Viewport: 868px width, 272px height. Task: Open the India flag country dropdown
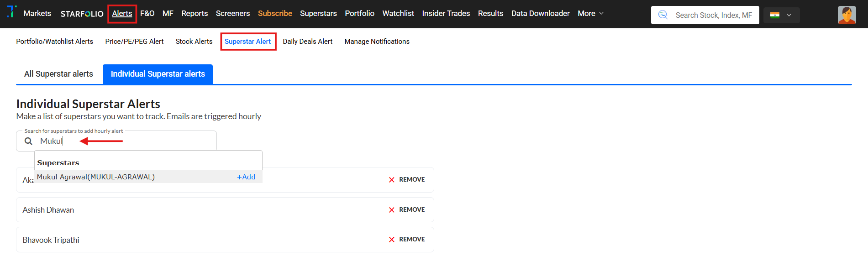pos(781,15)
